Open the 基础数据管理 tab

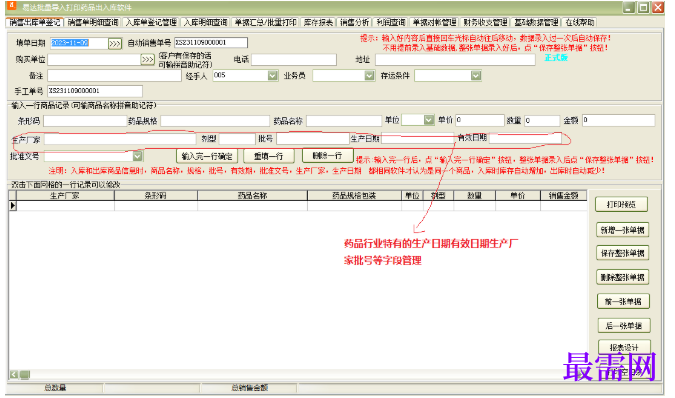click(536, 22)
